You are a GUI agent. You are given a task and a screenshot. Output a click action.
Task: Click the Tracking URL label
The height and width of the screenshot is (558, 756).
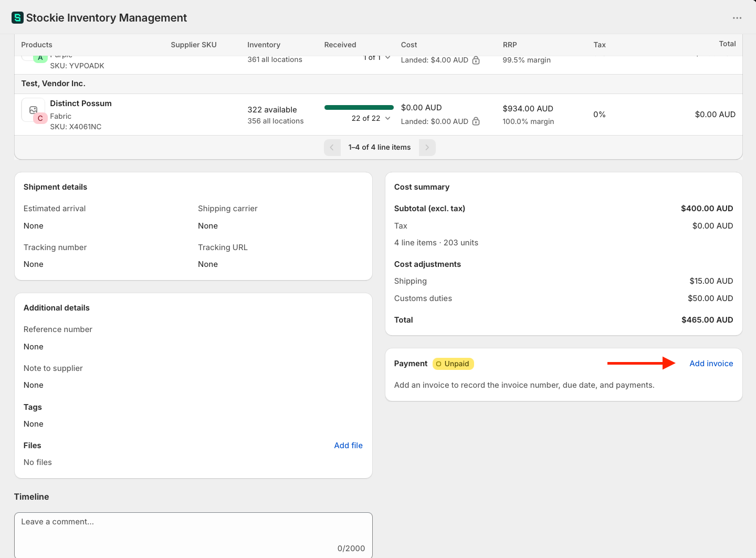tap(223, 247)
